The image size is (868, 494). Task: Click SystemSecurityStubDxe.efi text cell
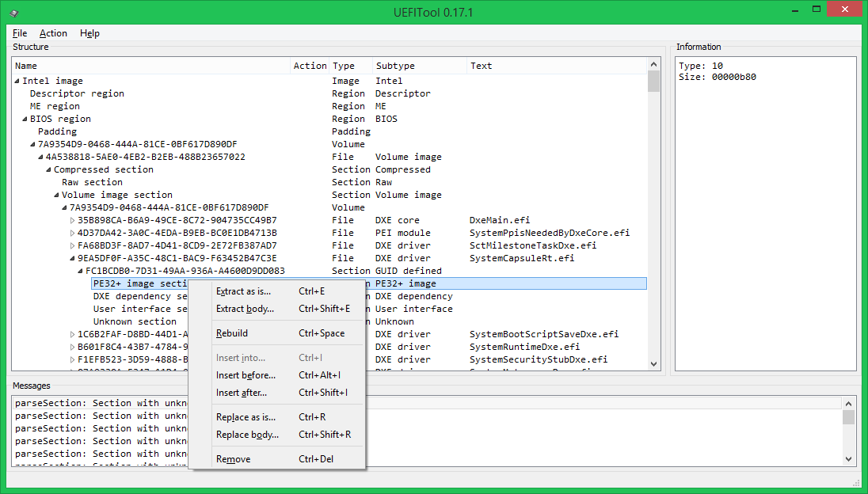(538, 359)
